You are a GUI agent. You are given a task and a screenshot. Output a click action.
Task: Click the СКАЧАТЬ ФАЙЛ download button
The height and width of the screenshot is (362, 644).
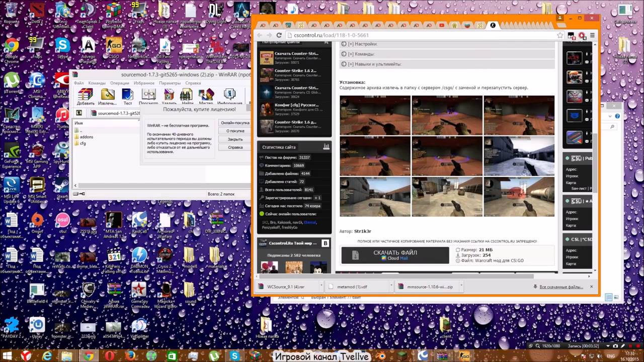(x=395, y=255)
